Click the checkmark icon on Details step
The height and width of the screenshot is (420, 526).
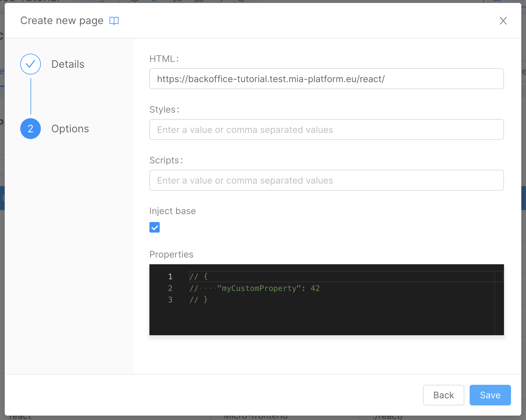[30, 64]
